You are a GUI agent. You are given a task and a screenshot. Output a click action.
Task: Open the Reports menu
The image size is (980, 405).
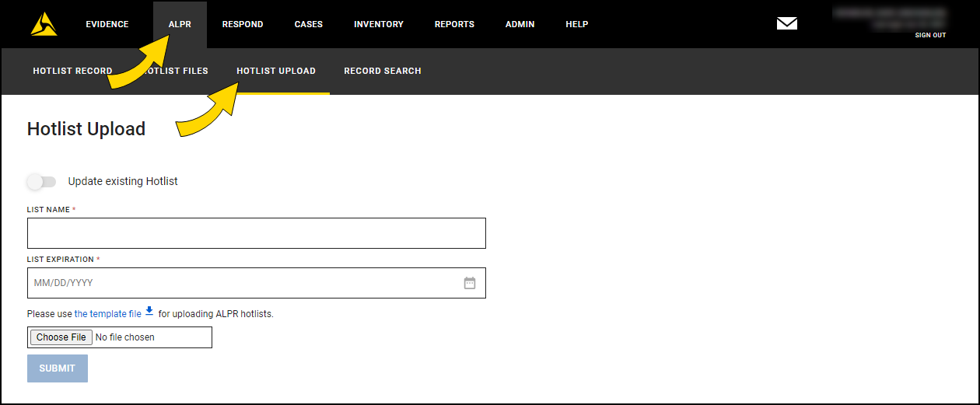(x=454, y=24)
